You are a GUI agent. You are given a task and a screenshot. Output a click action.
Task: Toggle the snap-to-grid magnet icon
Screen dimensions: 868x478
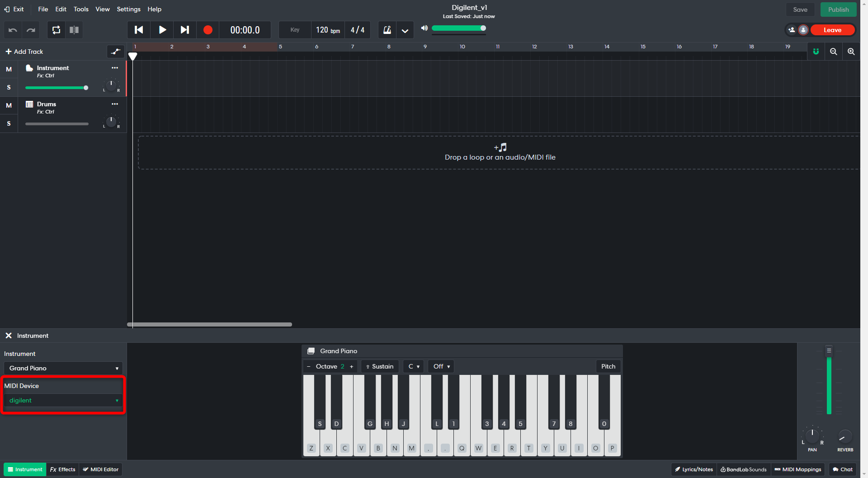click(816, 52)
